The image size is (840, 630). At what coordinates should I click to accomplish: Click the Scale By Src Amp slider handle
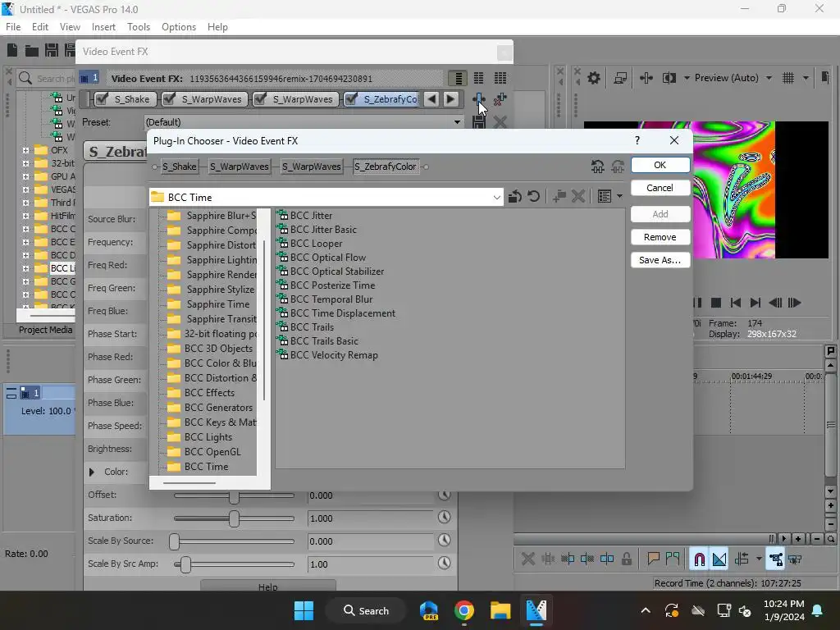coord(185,564)
